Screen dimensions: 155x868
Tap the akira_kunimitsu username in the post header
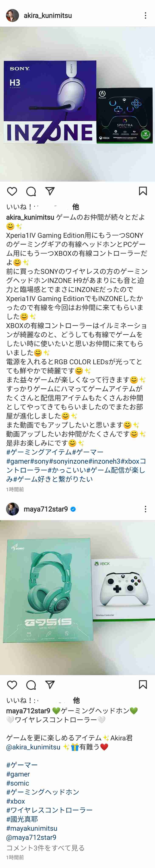[x=48, y=15]
